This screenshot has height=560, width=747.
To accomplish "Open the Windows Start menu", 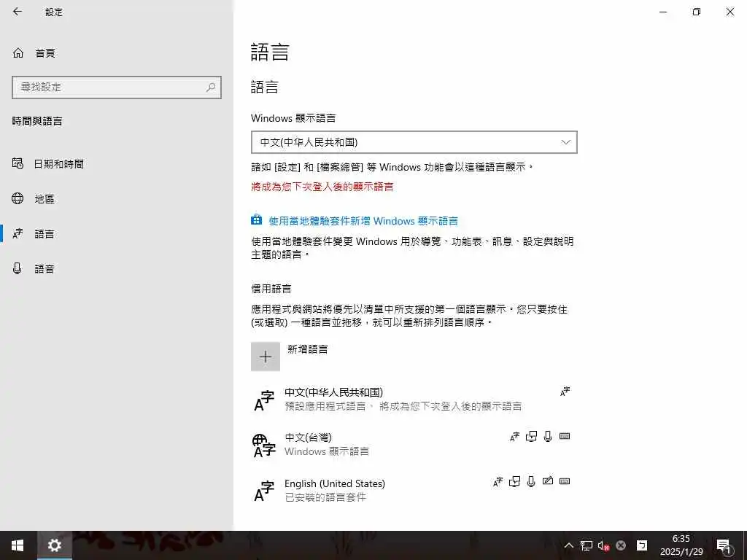I will tap(18, 545).
